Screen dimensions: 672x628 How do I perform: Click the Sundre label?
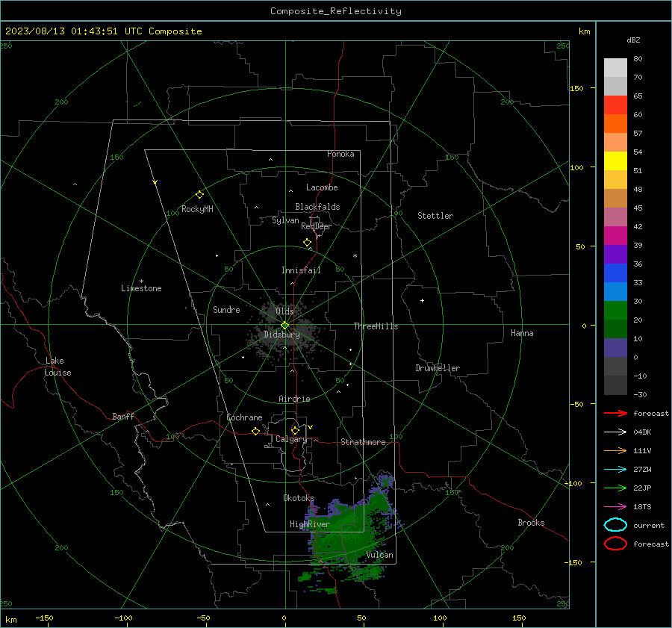point(226,309)
